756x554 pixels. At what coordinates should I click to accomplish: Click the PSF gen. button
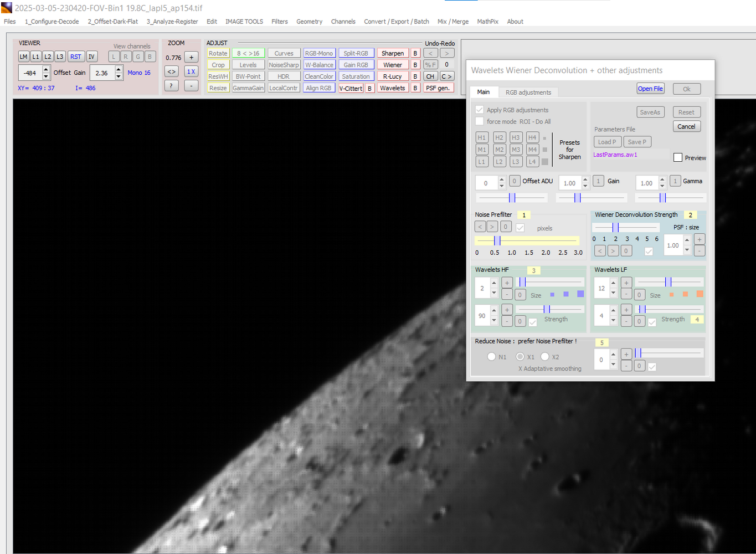point(438,88)
